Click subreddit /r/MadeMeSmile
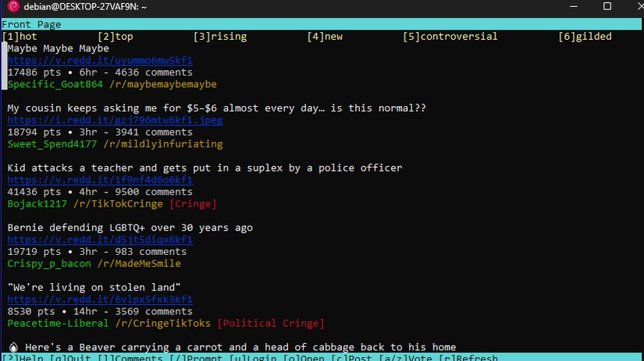 coord(139,264)
